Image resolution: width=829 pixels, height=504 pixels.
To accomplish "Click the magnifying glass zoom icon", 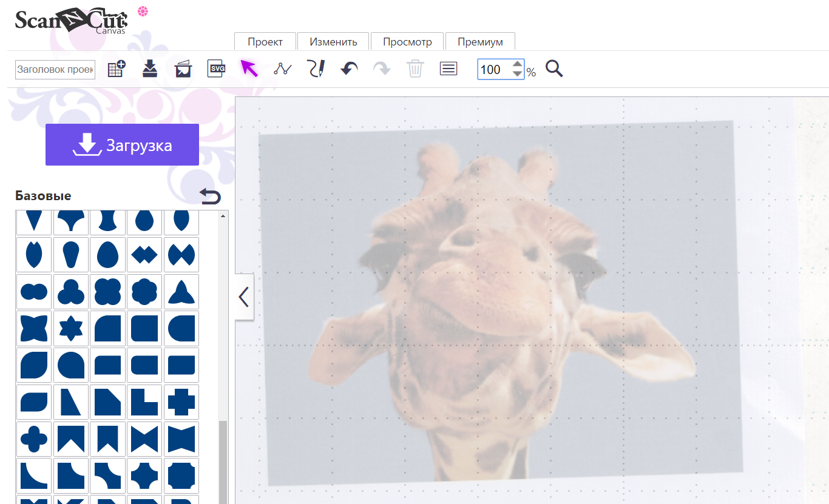I will [554, 69].
